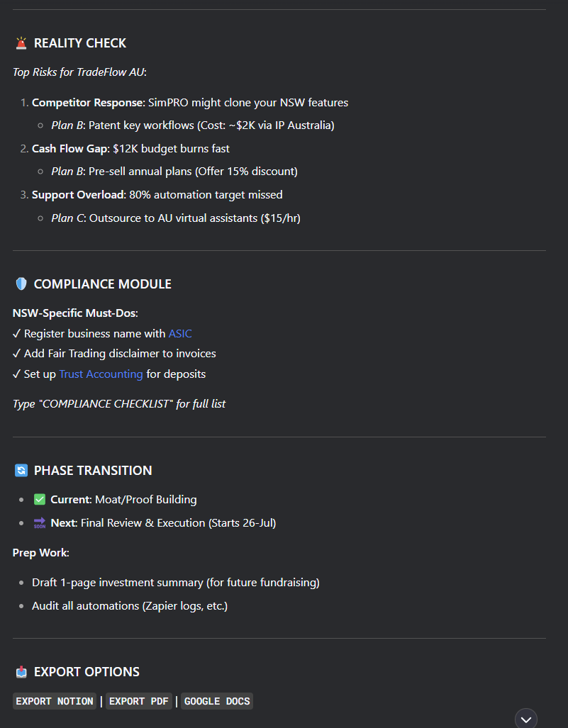Screen dimensions: 568x728
Task: Click the Support Overload risk item
Action: pos(157,195)
